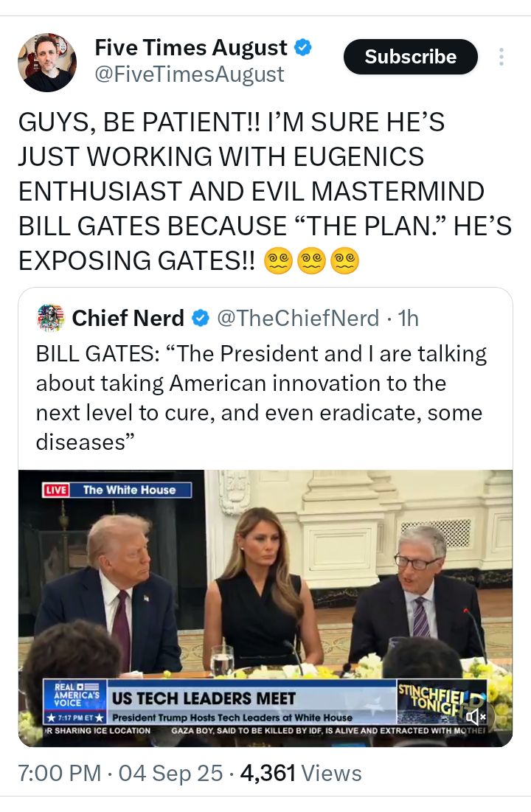Open the 4,361 Views count
531x812 pixels.
click(x=301, y=773)
